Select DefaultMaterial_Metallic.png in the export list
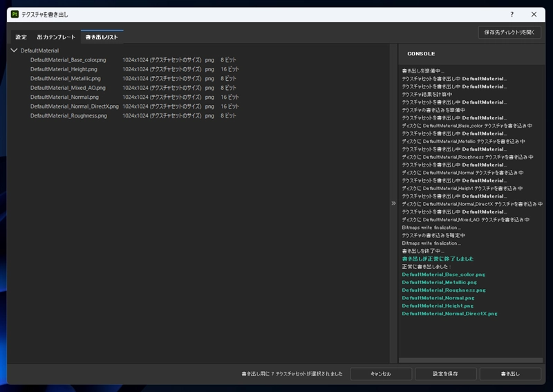553x392 pixels. [x=65, y=78]
